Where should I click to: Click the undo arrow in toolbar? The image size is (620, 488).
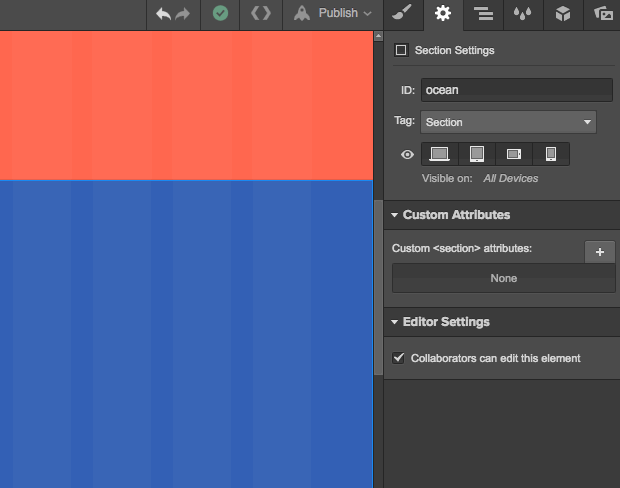pos(164,14)
